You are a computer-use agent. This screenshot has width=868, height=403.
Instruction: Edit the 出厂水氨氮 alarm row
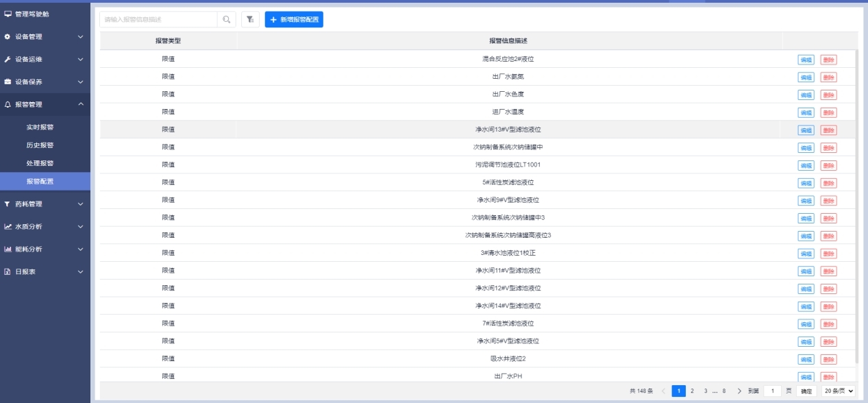806,77
